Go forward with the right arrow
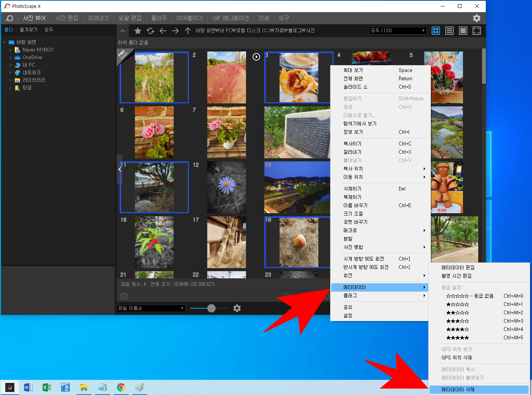 point(175,31)
